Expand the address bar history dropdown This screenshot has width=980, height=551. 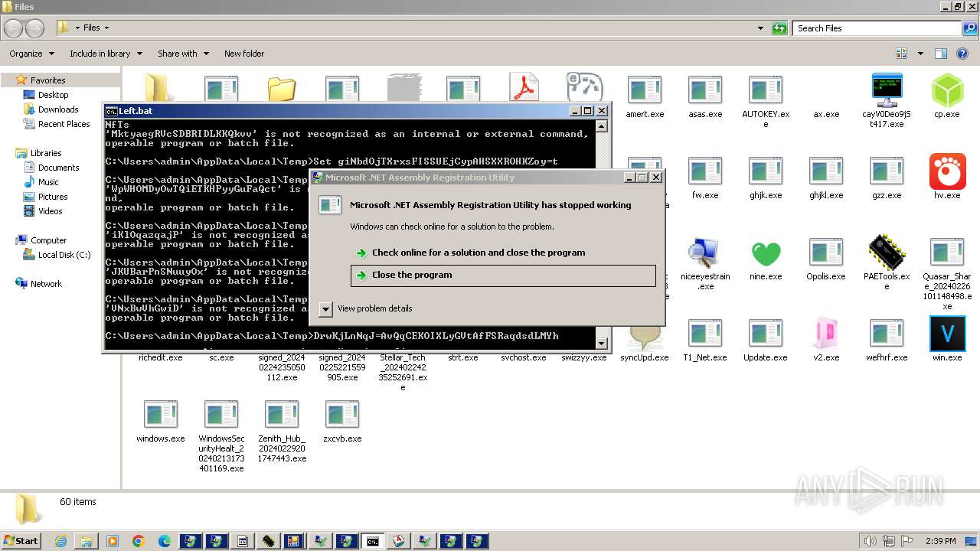(x=760, y=28)
